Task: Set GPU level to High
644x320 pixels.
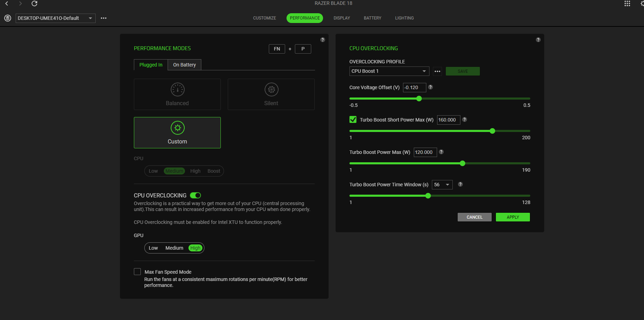Action: (195, 248)
